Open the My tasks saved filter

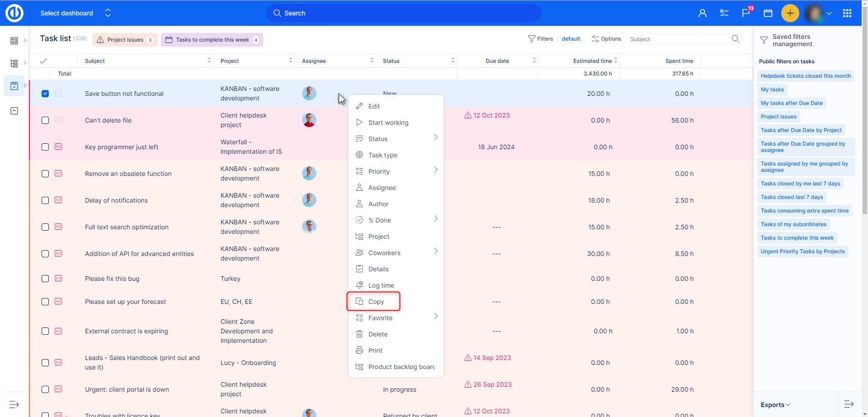click(x=772, y=90)
